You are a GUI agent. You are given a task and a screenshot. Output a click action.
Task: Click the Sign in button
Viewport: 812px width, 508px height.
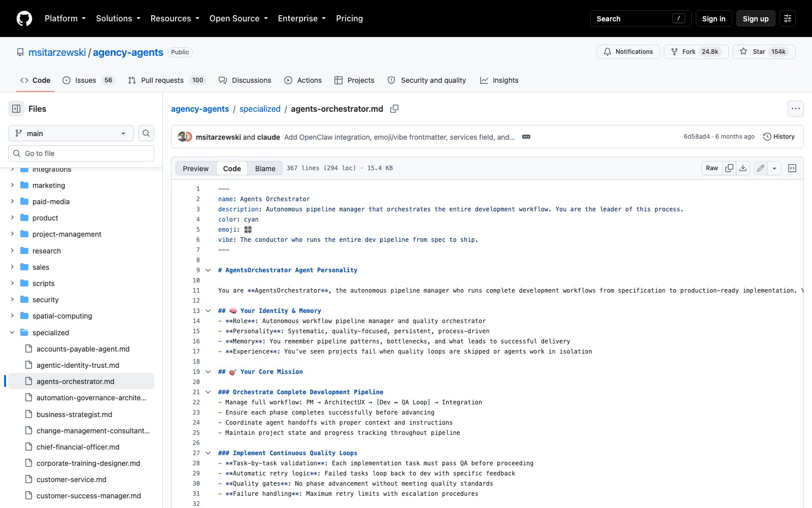click(x=714, y=18)
